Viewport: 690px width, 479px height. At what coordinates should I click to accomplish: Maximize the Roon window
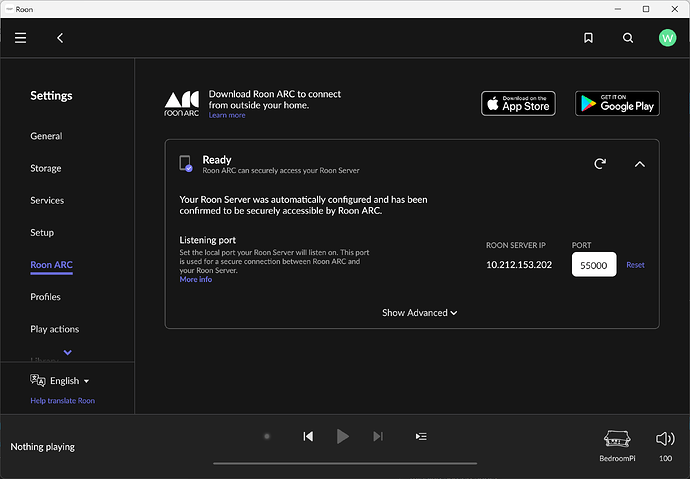[x=646, y=9]
